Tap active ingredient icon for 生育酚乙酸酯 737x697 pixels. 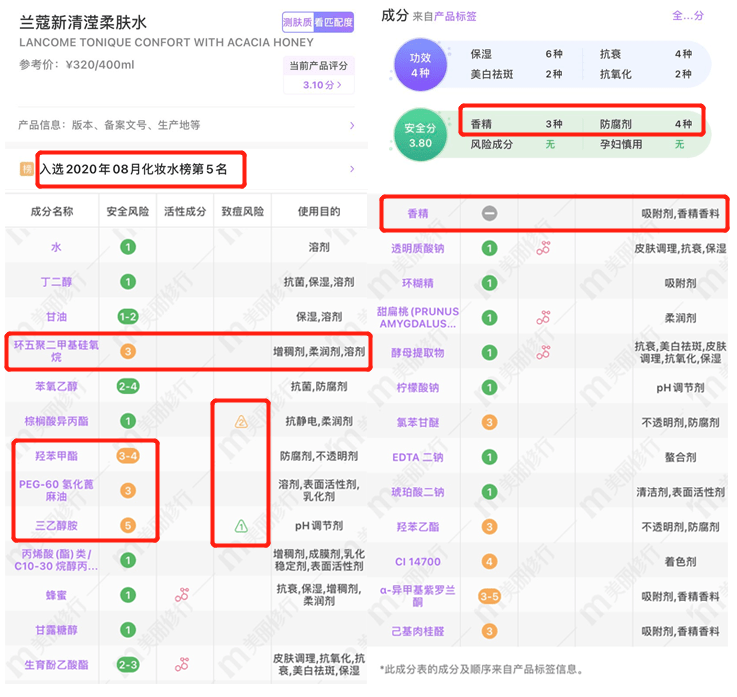(182, 665)
